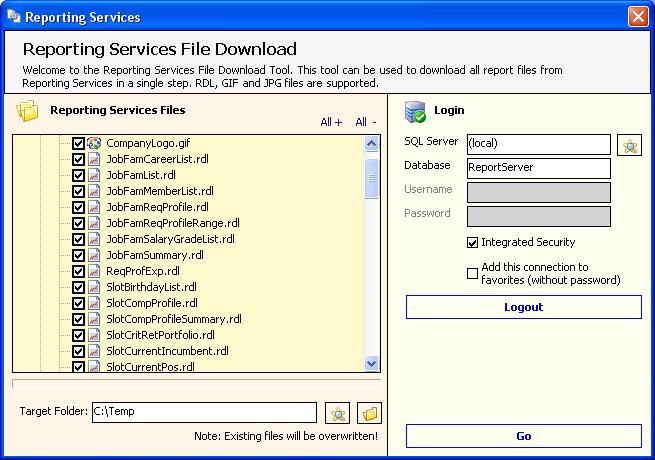Select the JobFamCareerList.rdl file name

pyautogui.click(x=157, y=159)
